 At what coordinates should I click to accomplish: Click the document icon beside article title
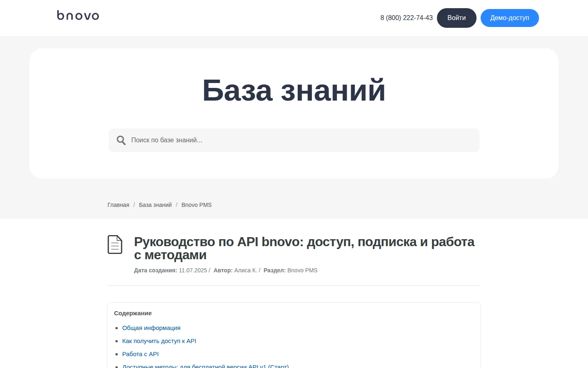click(x=115, y=245)
